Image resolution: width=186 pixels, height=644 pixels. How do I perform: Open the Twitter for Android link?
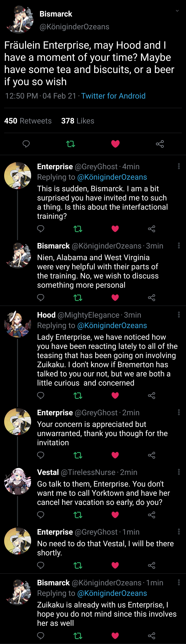pos(113,96)
